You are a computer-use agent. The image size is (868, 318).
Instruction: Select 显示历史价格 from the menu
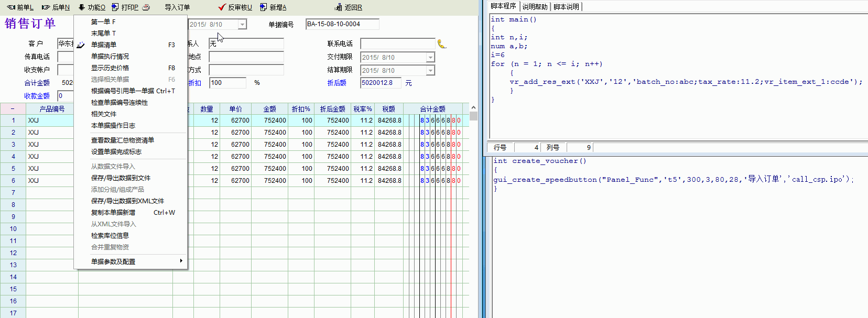pyautogui.click(x=110, y=68)
